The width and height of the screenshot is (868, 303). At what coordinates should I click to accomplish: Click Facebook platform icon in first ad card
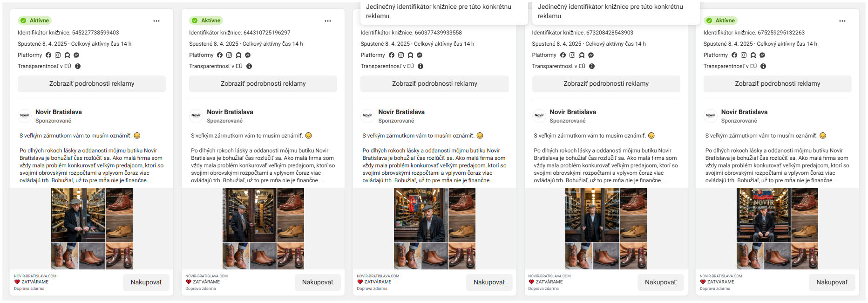pyautogui.click(x=48, y=55)
